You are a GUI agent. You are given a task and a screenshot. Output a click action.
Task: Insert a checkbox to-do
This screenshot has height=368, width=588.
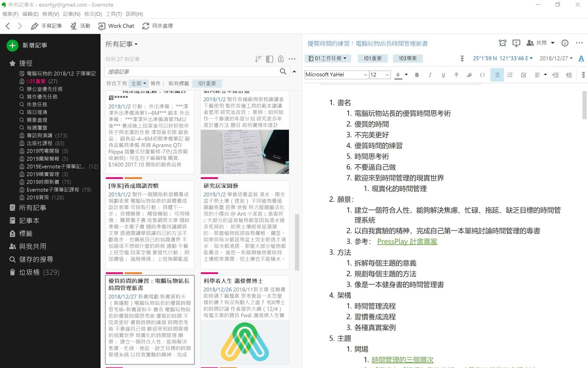(524, 75)
